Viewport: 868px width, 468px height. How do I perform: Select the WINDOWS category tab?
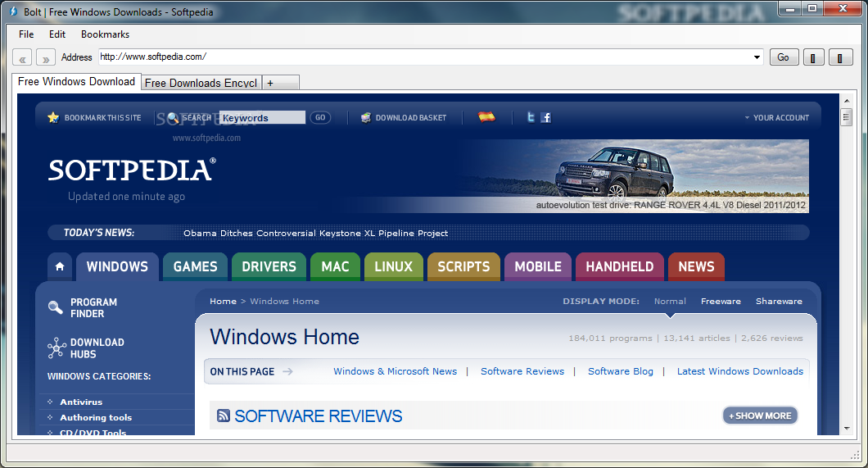(117, 266)
